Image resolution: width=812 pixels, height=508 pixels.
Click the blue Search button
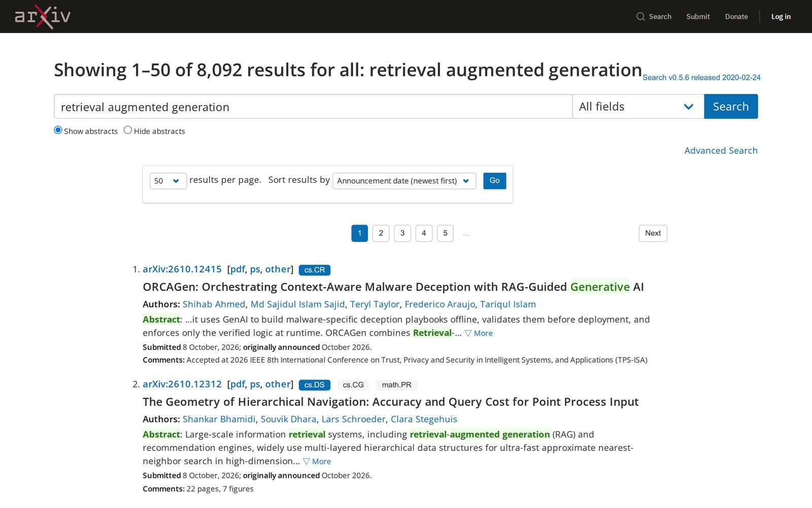(731, 106)
